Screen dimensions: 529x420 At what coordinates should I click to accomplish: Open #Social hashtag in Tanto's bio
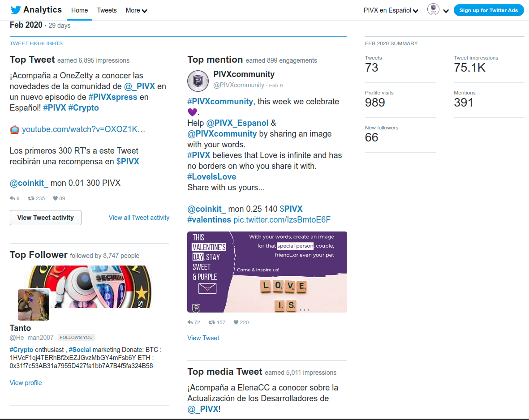[x=80, y=350]
